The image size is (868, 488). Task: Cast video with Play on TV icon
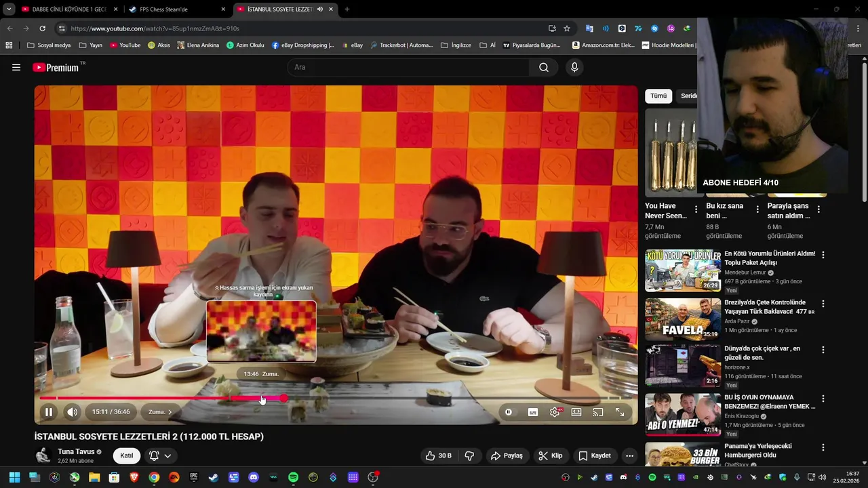pos(598,412)
